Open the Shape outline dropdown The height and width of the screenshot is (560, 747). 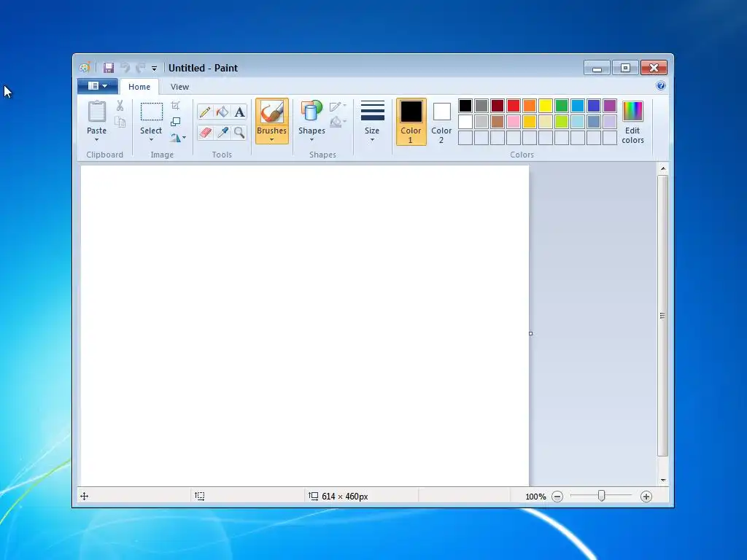[x=338, y=106]
